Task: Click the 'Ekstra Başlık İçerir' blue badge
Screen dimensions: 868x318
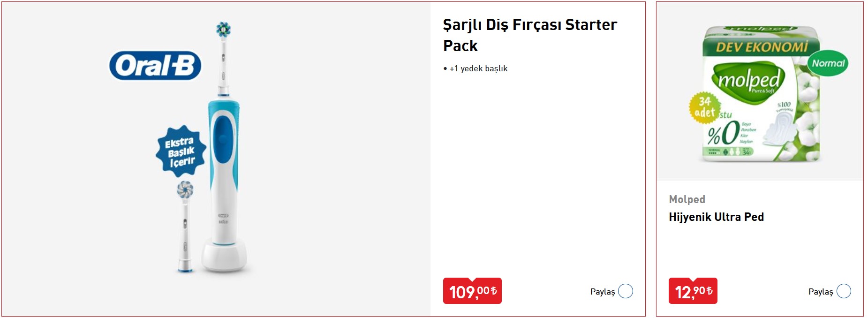Action: coord(181,151)
